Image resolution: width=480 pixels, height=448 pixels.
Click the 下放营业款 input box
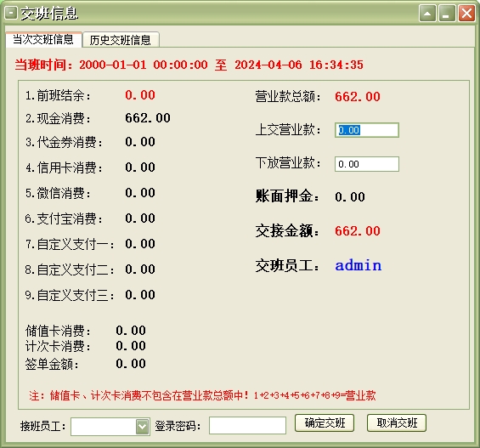pyautogui.click(x=367, y=164)
